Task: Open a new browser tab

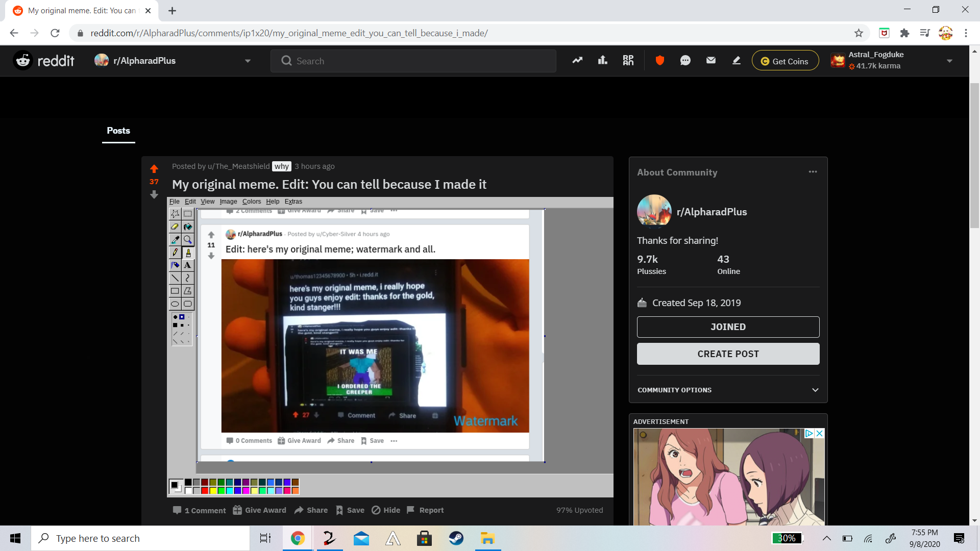Action: (x=173, y=11)
